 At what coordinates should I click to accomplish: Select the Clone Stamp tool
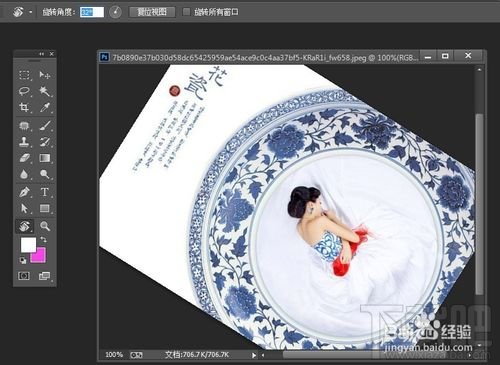24,142
